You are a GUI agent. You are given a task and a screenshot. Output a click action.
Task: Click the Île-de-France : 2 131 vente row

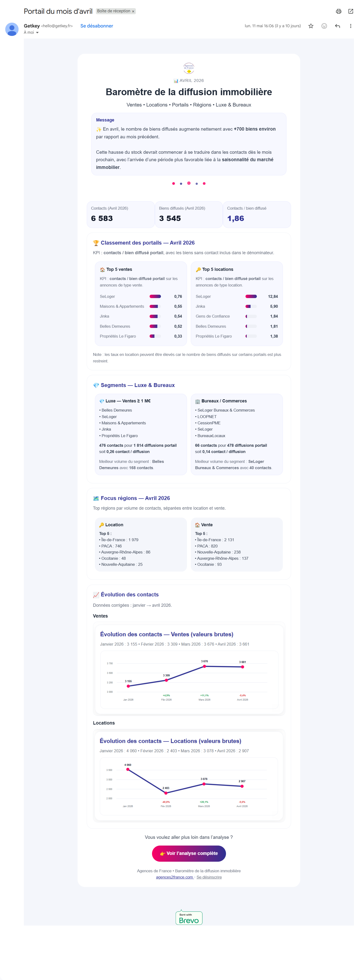click(215, 540)
